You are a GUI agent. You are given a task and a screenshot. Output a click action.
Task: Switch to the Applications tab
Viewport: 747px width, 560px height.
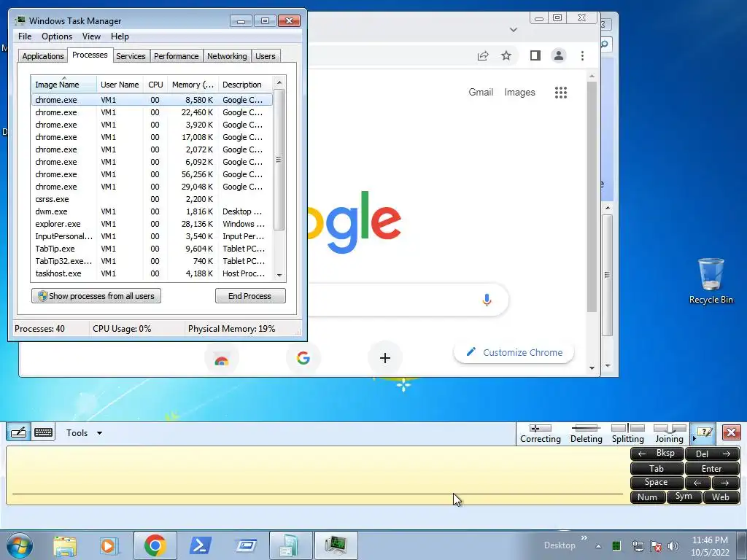pyautogui.click(x=43, y=55)
